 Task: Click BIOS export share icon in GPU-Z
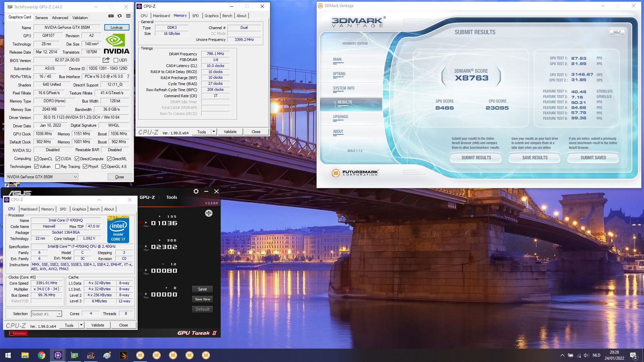[106, 60]
